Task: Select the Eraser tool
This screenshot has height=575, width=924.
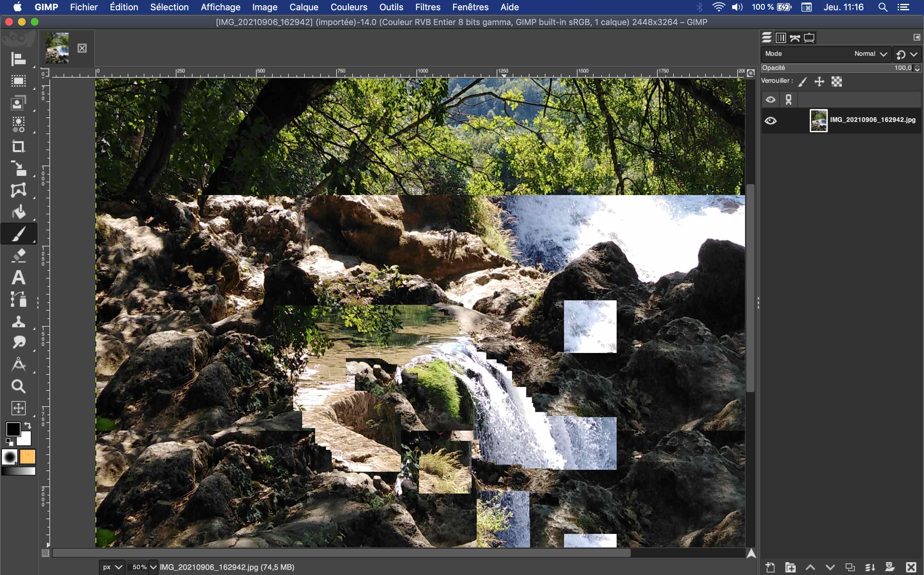Action: pos(18,255)
